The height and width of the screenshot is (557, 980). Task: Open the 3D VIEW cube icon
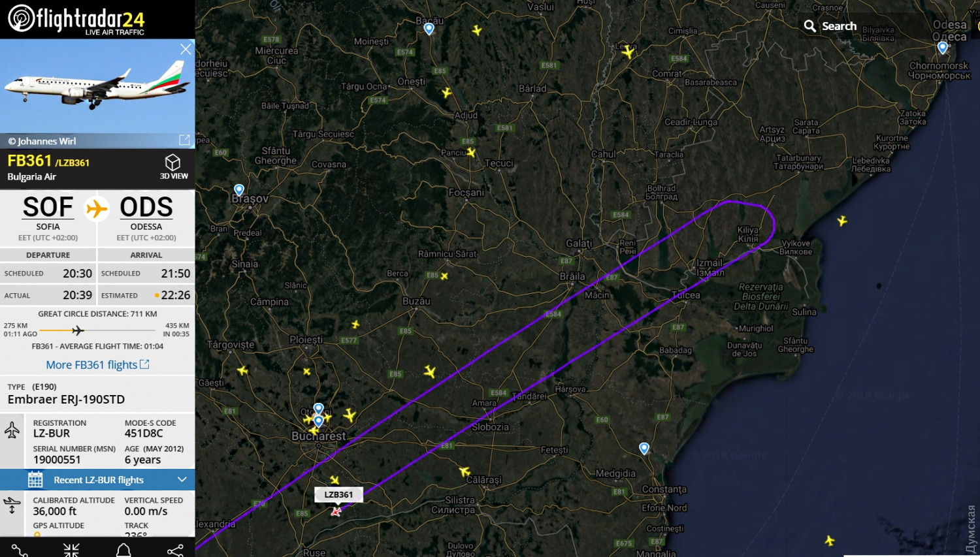point(172,162)
